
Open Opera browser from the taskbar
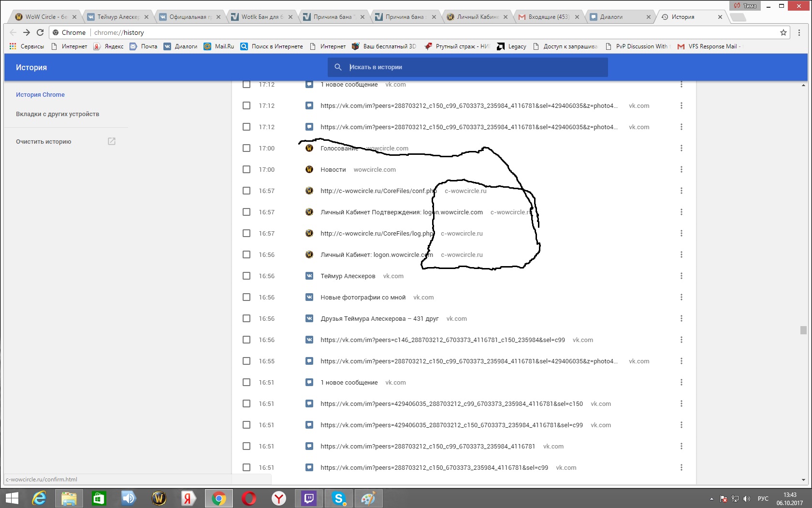pyautogui.click(x=249, y=498)
